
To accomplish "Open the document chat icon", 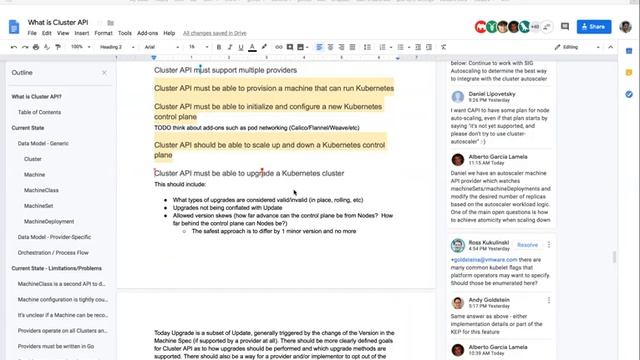I will tap(547, 27).
